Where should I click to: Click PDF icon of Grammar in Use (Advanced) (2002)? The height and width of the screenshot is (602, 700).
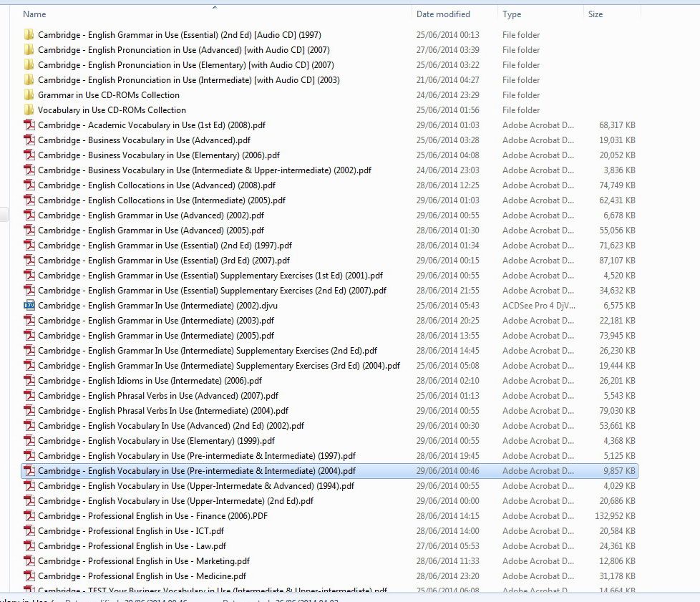[29, 215]
